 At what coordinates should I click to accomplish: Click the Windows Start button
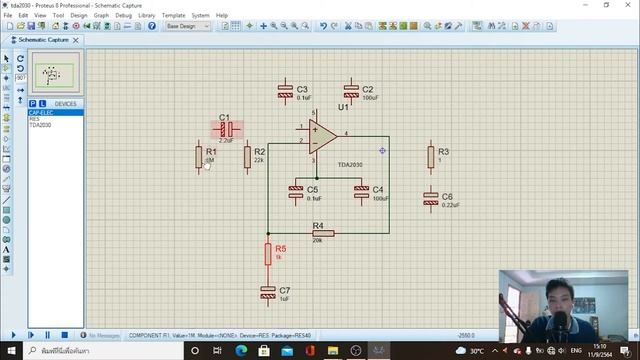click(11, 351)
